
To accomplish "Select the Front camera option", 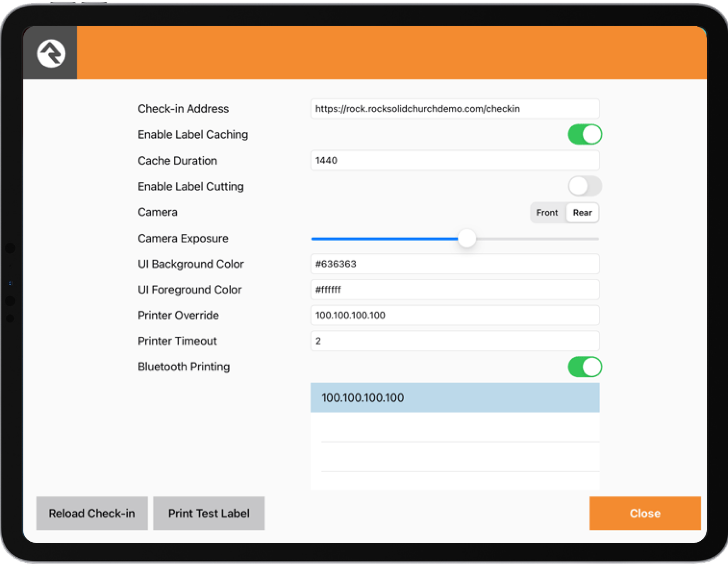I will [547, 213].
